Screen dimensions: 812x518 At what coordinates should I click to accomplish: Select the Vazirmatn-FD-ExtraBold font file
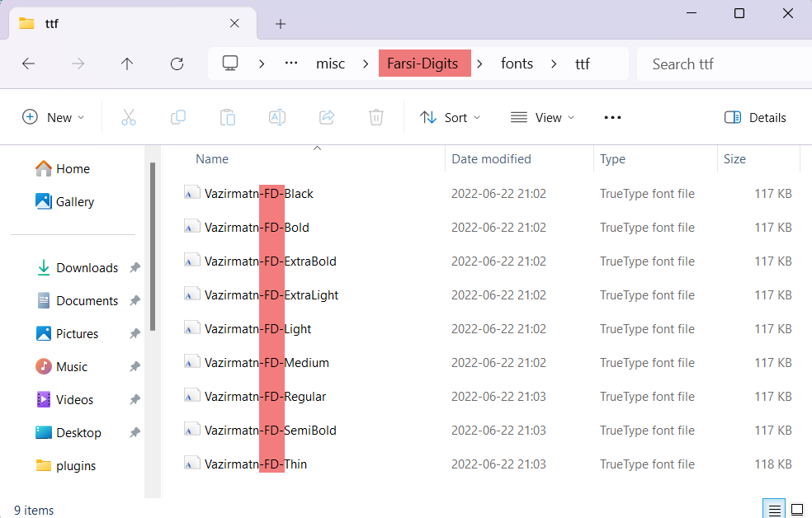271,261
